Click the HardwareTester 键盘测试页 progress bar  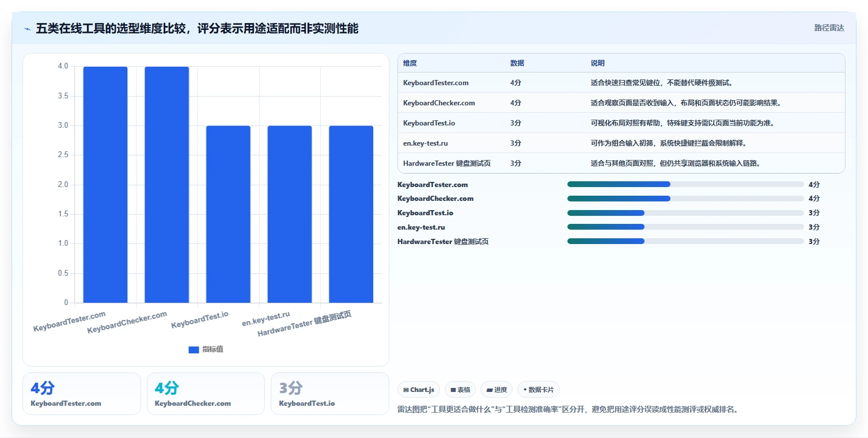click(x=685, y=241)
